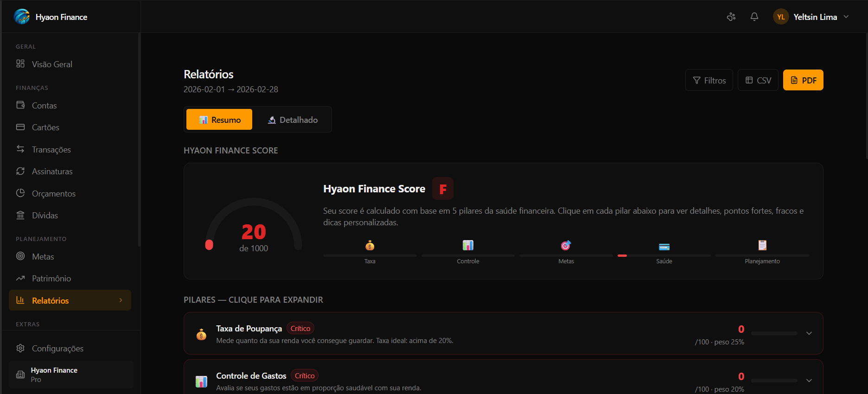Click the Taxa de Poupança title

(x=249, y=328)
